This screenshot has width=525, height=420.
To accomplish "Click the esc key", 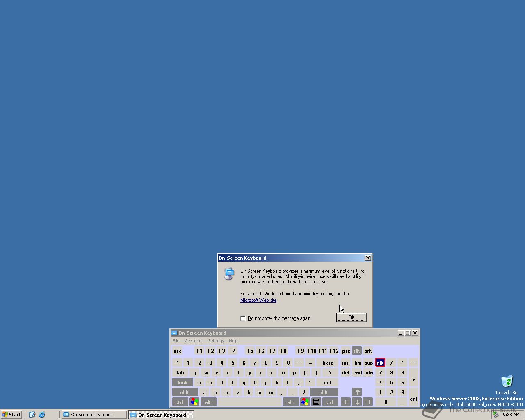I will [x=178, y=351].
